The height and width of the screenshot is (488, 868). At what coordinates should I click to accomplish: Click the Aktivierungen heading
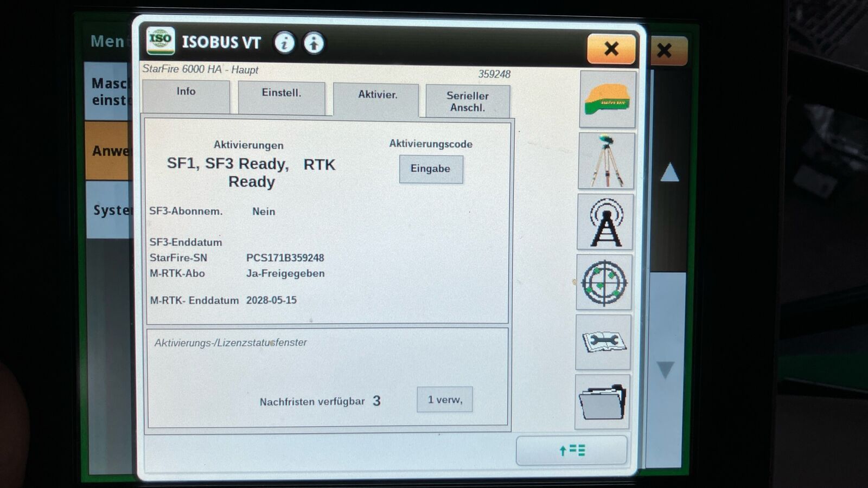[248, 145]
